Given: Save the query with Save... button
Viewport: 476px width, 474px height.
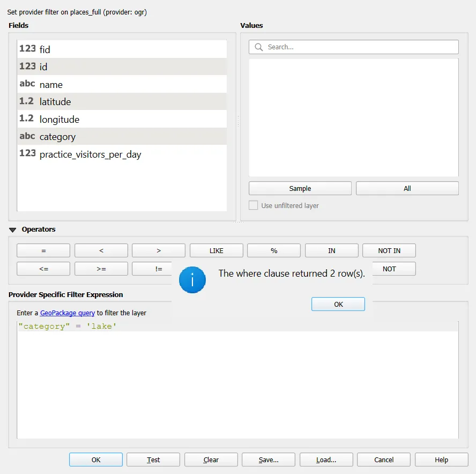Looking at the screenshot, I should [269, 460].
